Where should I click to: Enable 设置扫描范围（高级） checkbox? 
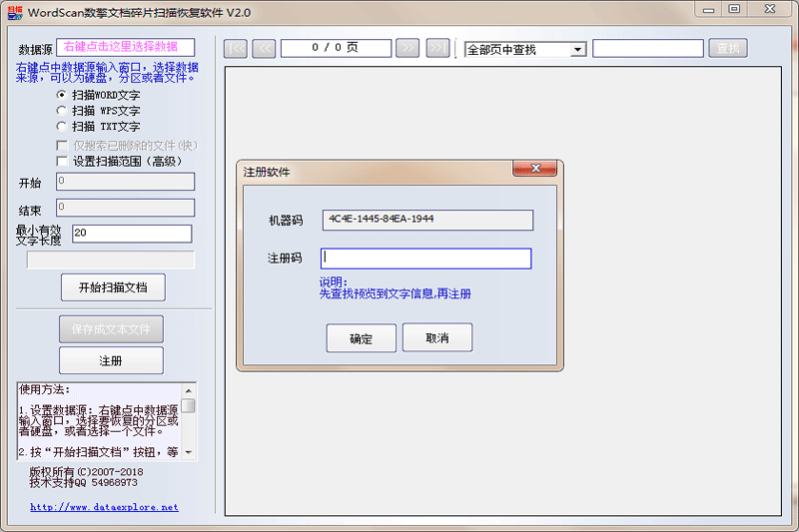click(x=62, y=162)
